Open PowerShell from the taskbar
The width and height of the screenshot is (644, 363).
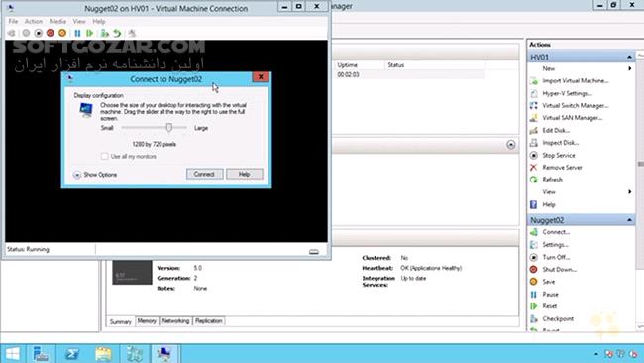point(71,354)
